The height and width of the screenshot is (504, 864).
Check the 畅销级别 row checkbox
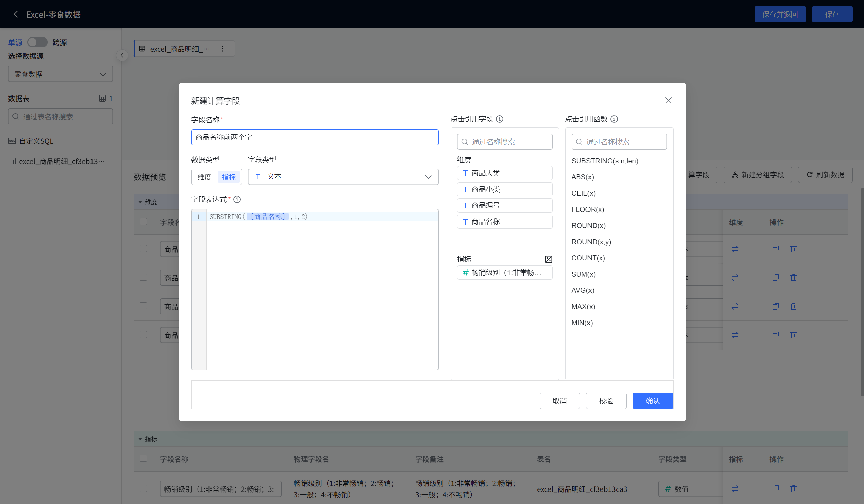143,488
